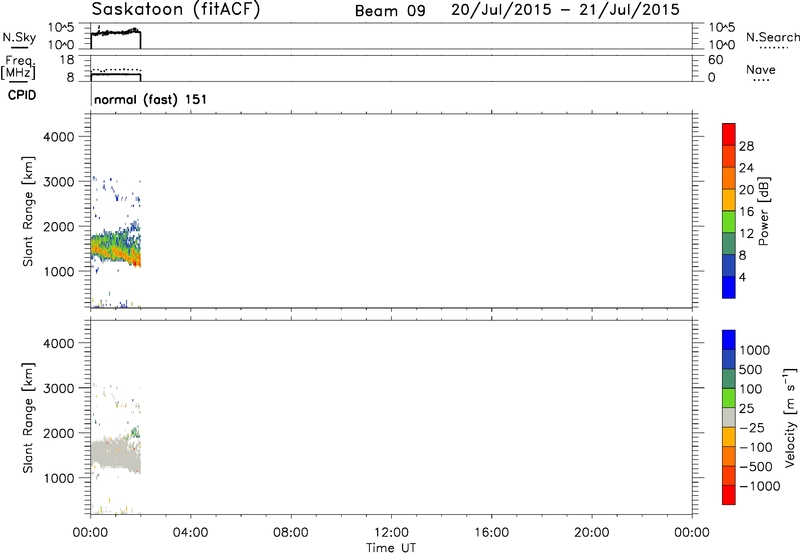Click the velocity panel 'Slant Range [km]' label

(28, 417)
